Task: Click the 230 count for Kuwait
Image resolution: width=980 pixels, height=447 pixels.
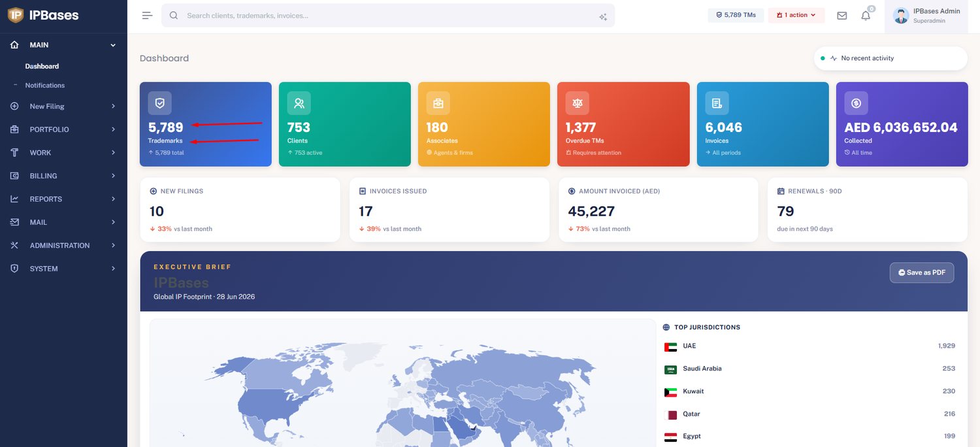Action: point(949,391)
